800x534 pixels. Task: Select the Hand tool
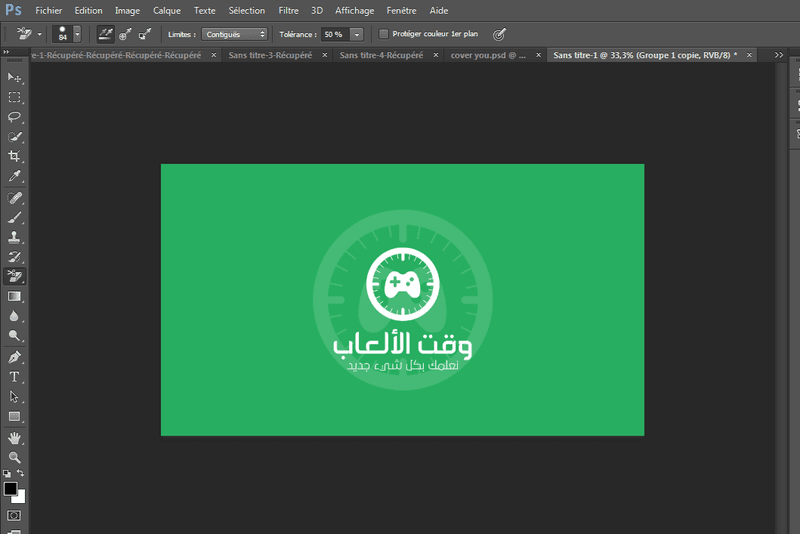tap(14, 438)
